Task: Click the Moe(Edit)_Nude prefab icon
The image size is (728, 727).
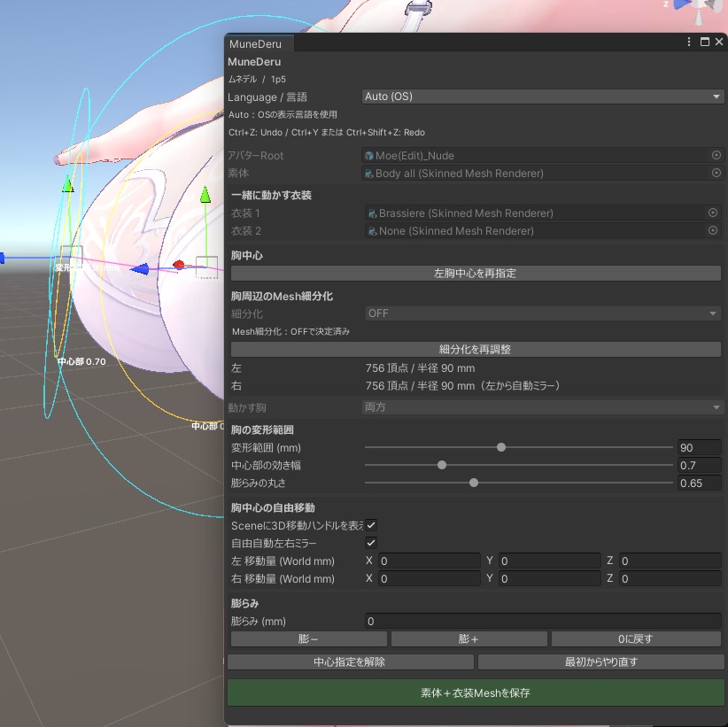Action: [x=369, y=156]
